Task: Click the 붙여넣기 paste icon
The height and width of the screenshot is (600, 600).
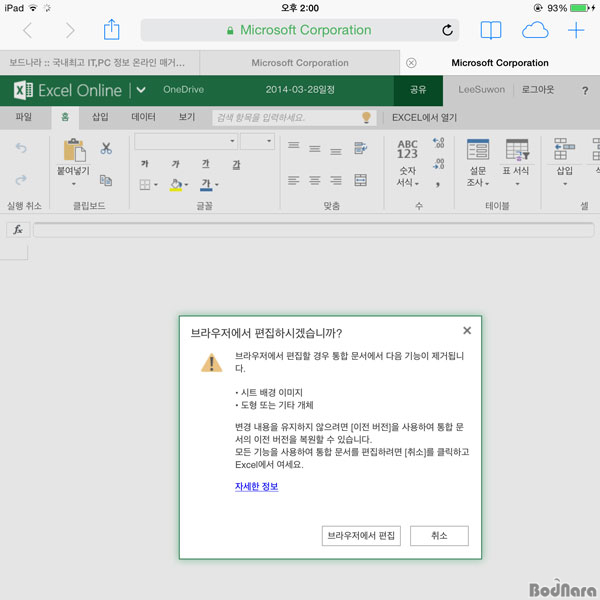Action: pos(74,150)
